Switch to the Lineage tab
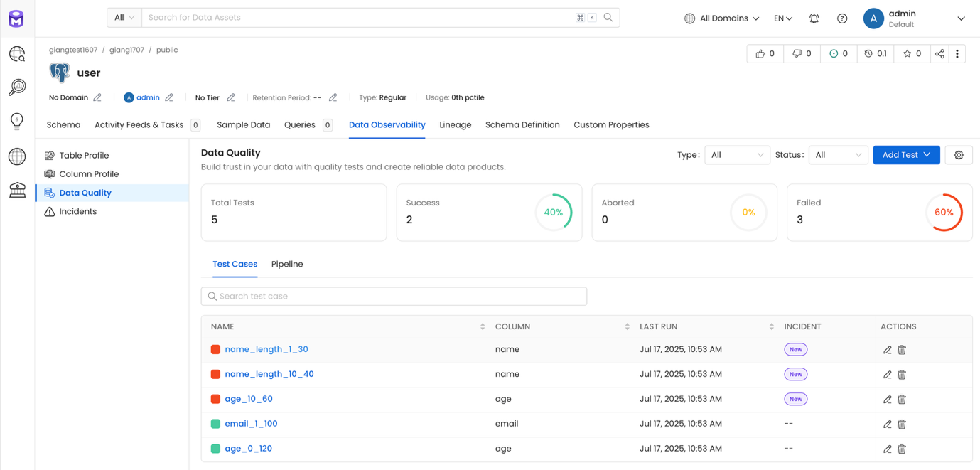This screenshot has height=470, width=980. pos(456,125)
